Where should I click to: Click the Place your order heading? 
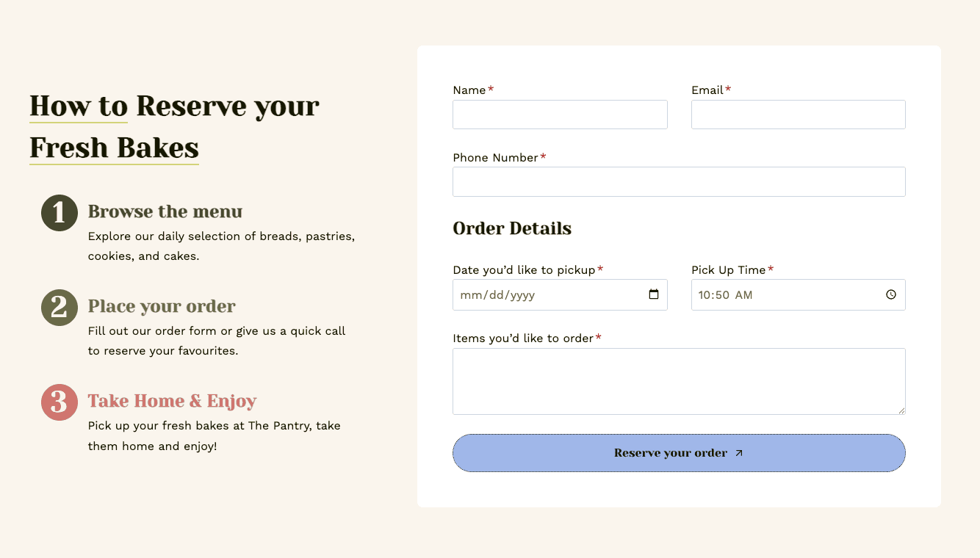click(162, 306)
